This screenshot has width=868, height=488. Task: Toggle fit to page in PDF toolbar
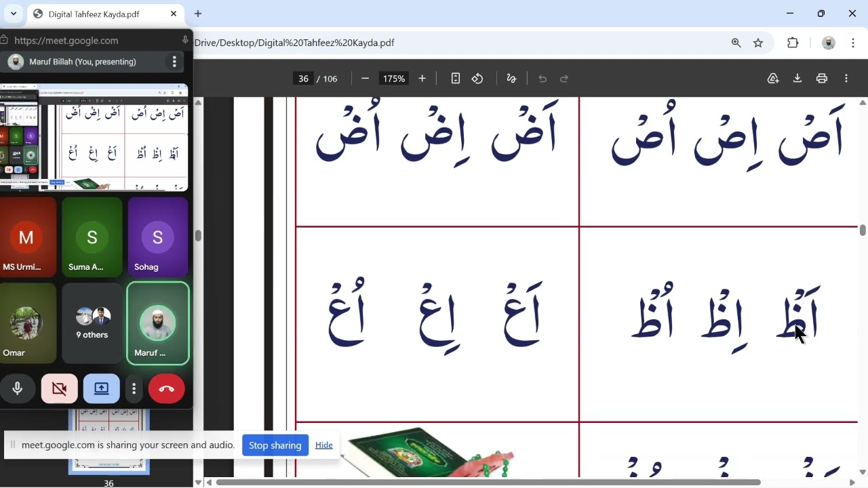(x=456, y=79)
